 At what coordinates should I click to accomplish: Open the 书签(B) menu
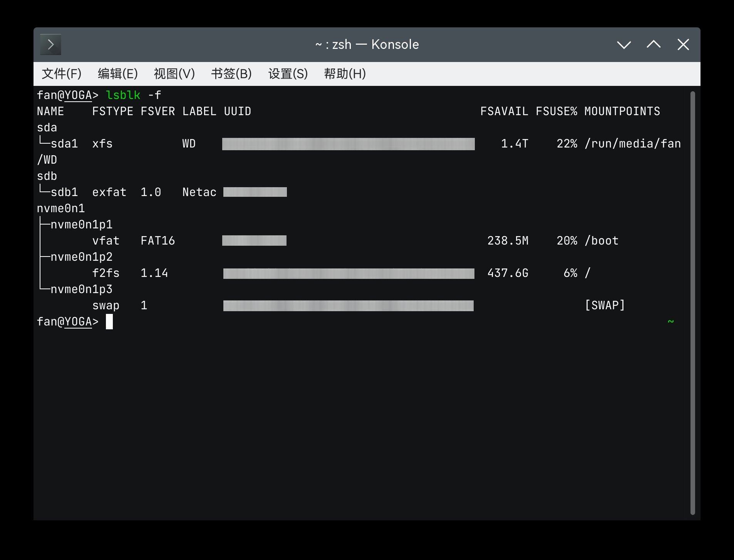[x=231, y=74]
